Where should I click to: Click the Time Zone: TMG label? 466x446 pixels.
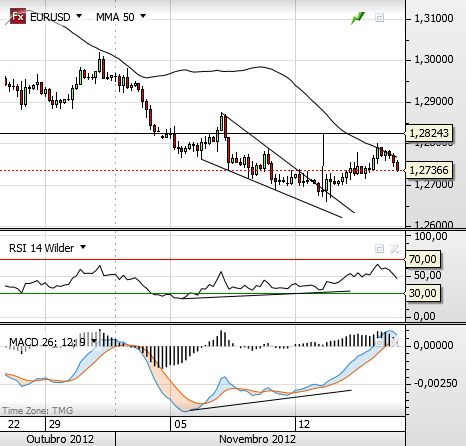tap(38, 410)
